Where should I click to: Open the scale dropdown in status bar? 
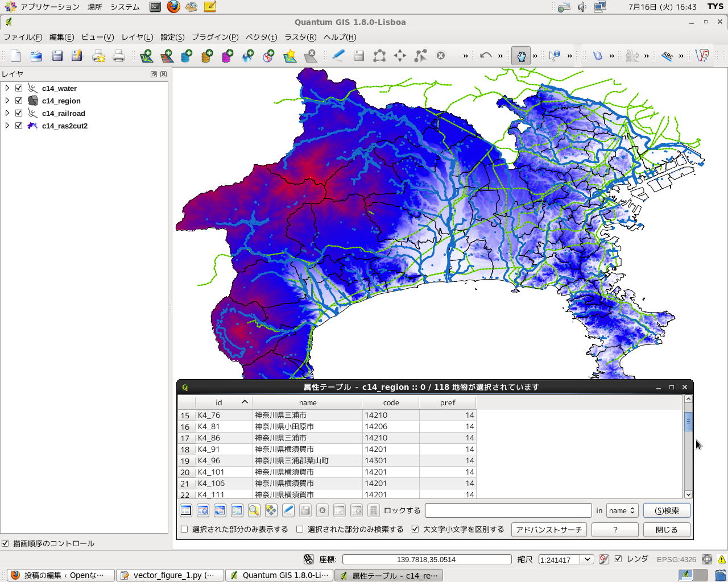(x=588, y=559)
